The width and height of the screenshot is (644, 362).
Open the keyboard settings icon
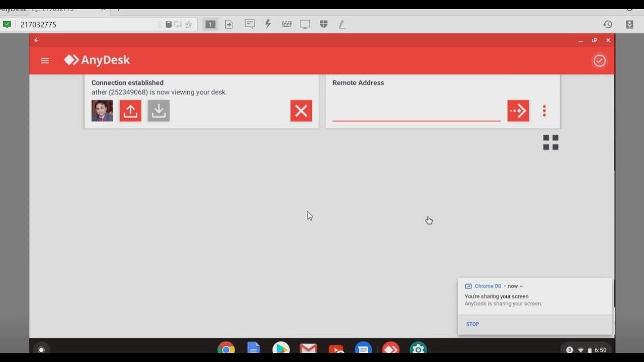286,24
